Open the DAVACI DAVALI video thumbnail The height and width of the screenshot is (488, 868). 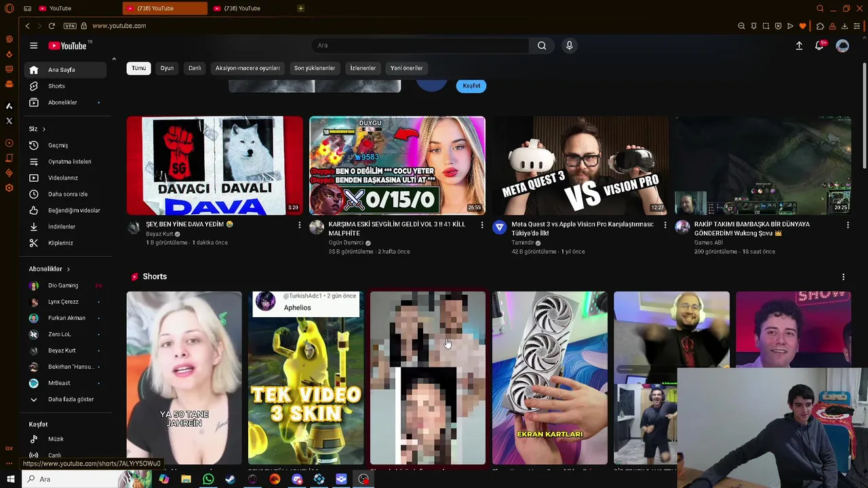click(x=214, y=165)
